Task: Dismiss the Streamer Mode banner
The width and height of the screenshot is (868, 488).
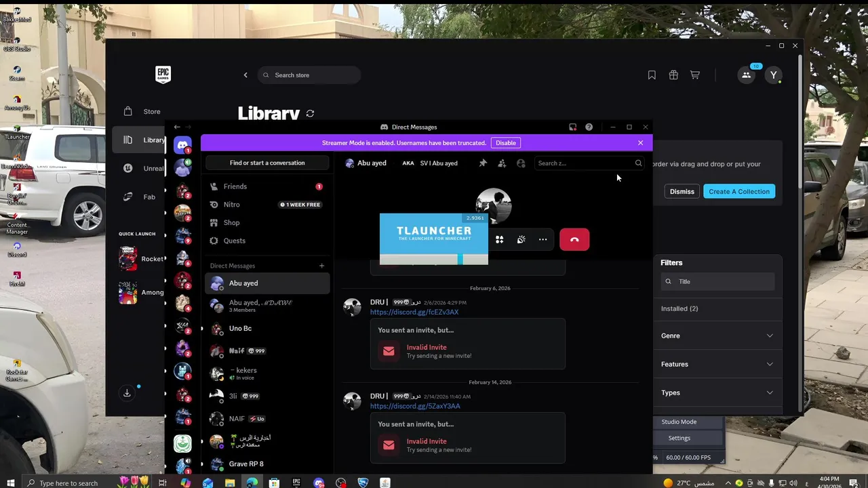Action: coord(640,143)
